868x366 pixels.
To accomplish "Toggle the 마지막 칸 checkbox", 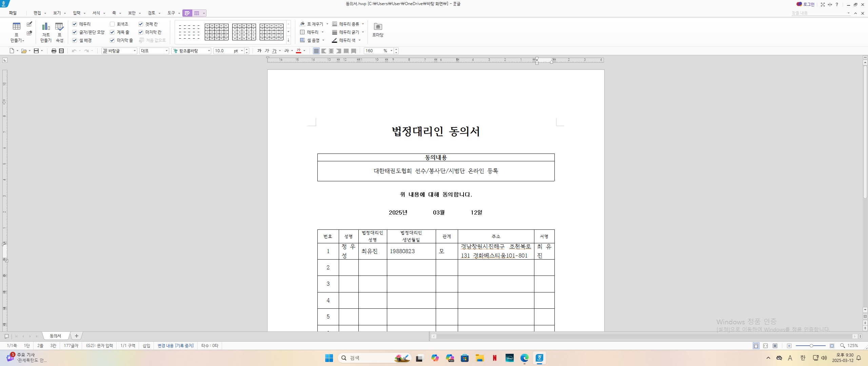I will click(x=141, y=32).
